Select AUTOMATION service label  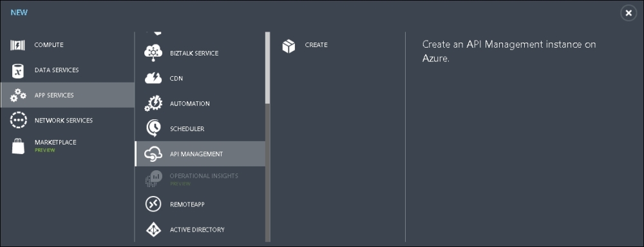click(190, 104)
